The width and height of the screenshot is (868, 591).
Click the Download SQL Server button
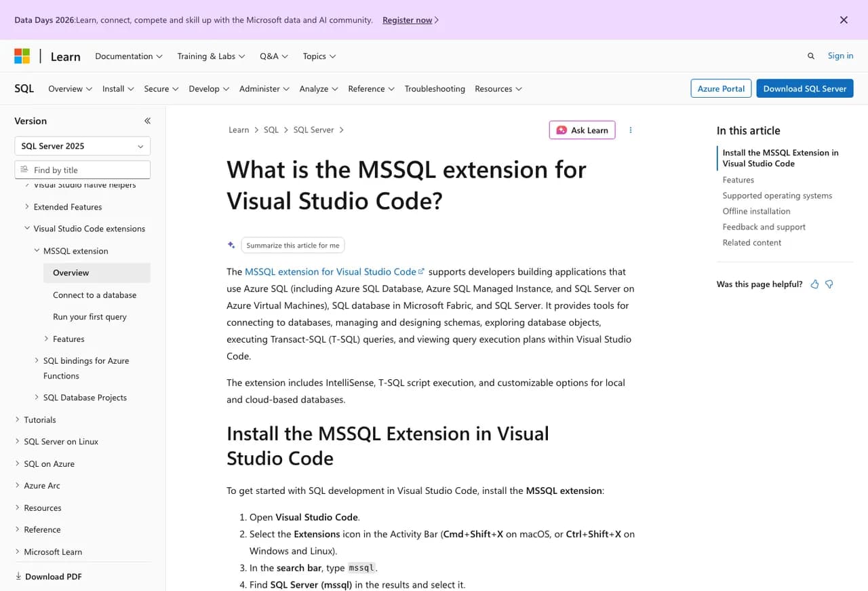pyautogui.click(x=805, y=89)
